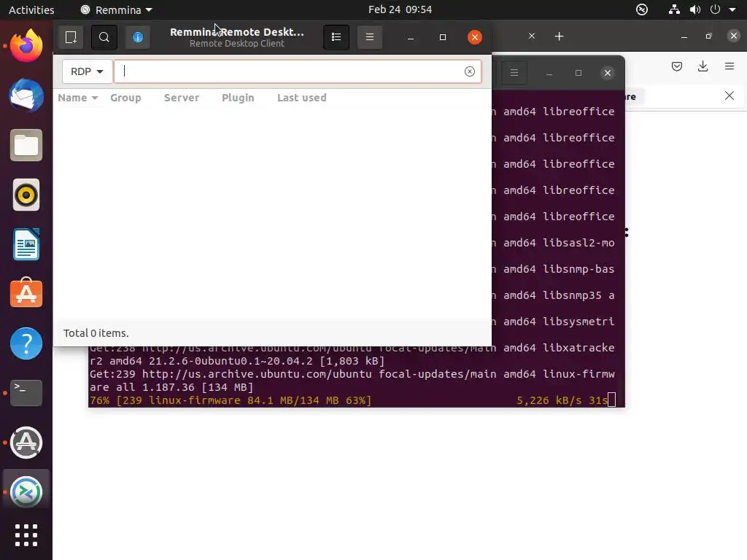Close the Firefox window
This screenshot has height=560, width=747.
tap(734, 36)
